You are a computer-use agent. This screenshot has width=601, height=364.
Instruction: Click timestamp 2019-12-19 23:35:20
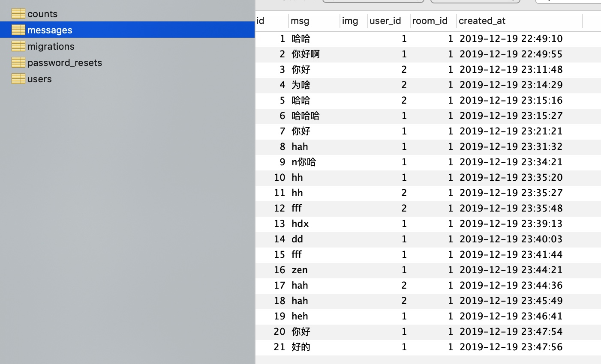[x=511, y=177]
